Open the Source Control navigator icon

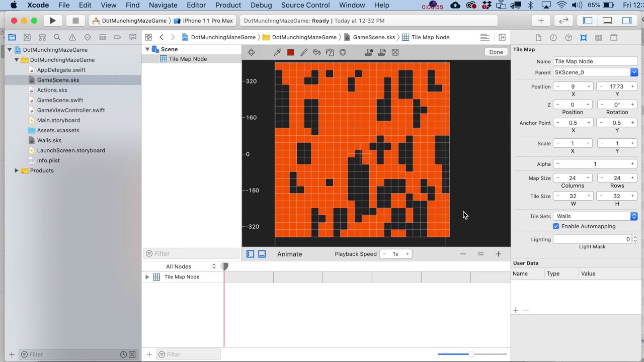pyautogui.click(x=27, y=37)
